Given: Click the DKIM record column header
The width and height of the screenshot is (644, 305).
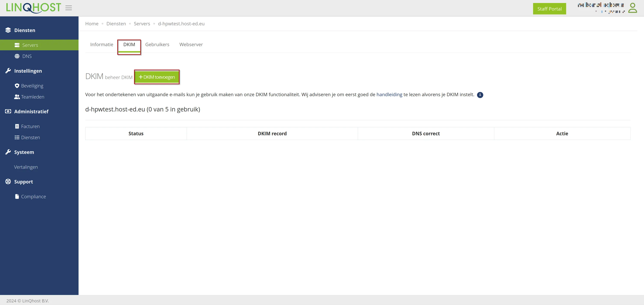Looking at the screenshot, I should click(x=272, y=134).
